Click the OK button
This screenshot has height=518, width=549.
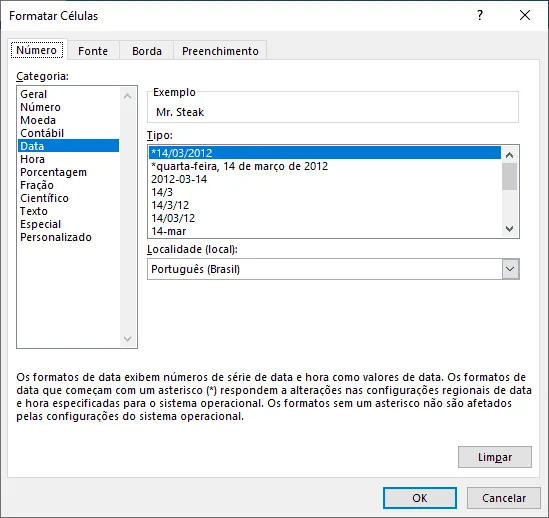pos(419,498)
